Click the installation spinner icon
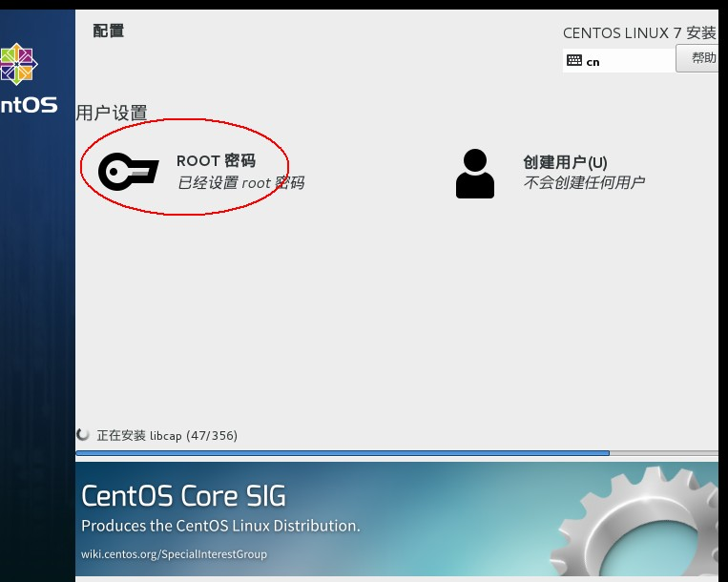 (x=83, y=435)
